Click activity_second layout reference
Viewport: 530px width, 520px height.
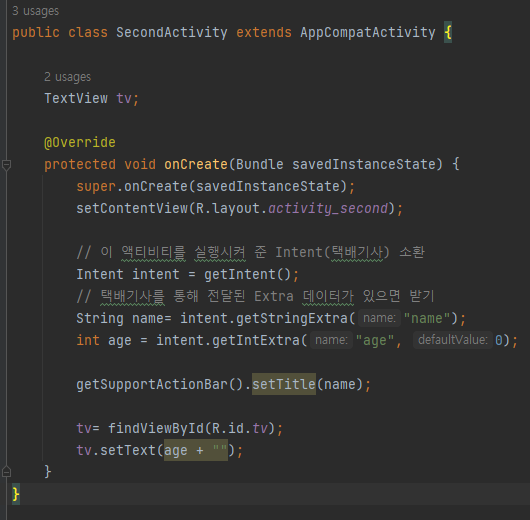[328, 209]
